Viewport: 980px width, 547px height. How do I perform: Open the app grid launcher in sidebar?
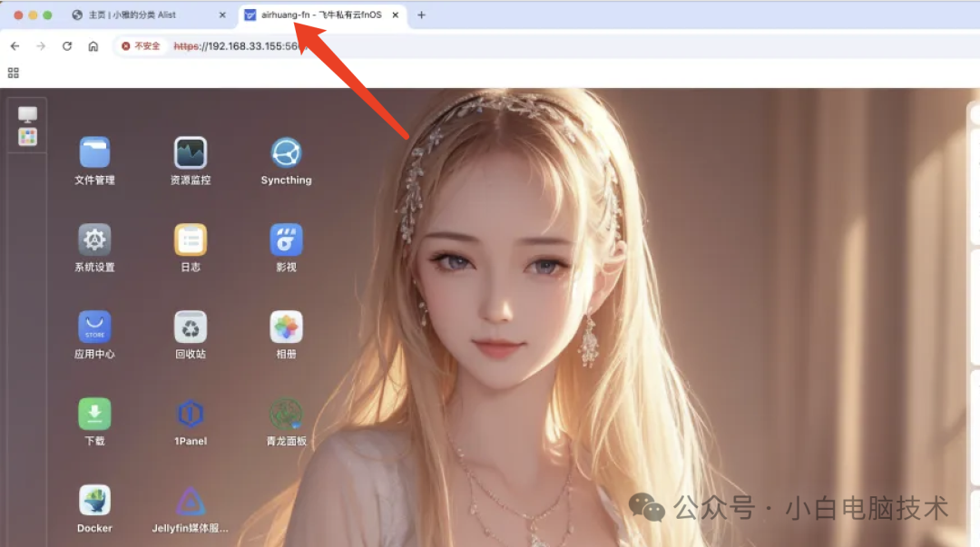(x=27, y=137)
